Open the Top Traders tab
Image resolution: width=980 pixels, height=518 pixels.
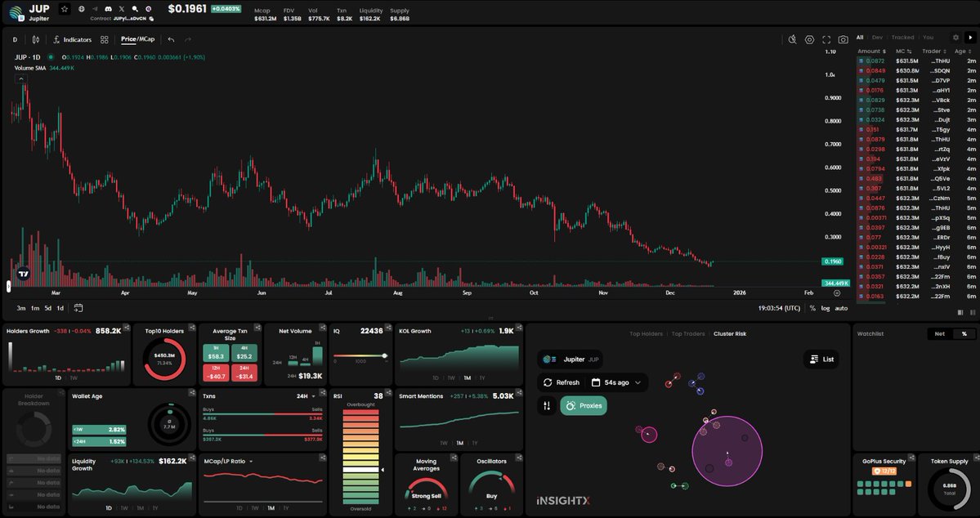(x=687, y=333)
